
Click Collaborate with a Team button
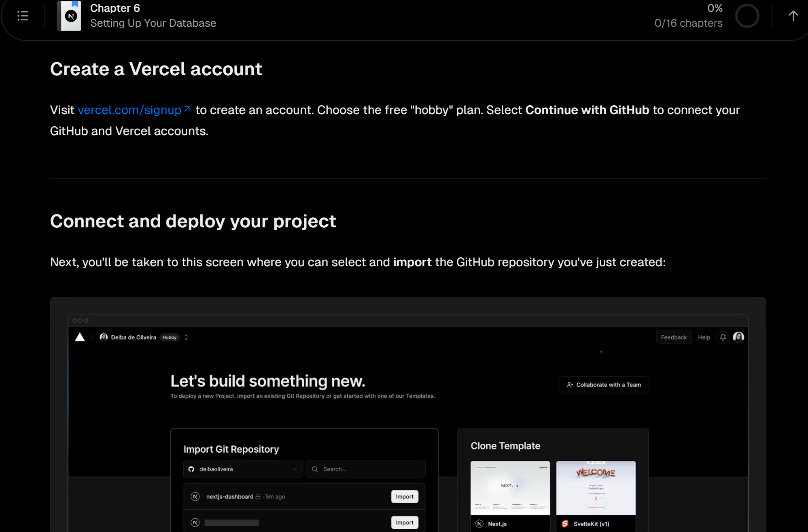[604, 385]
